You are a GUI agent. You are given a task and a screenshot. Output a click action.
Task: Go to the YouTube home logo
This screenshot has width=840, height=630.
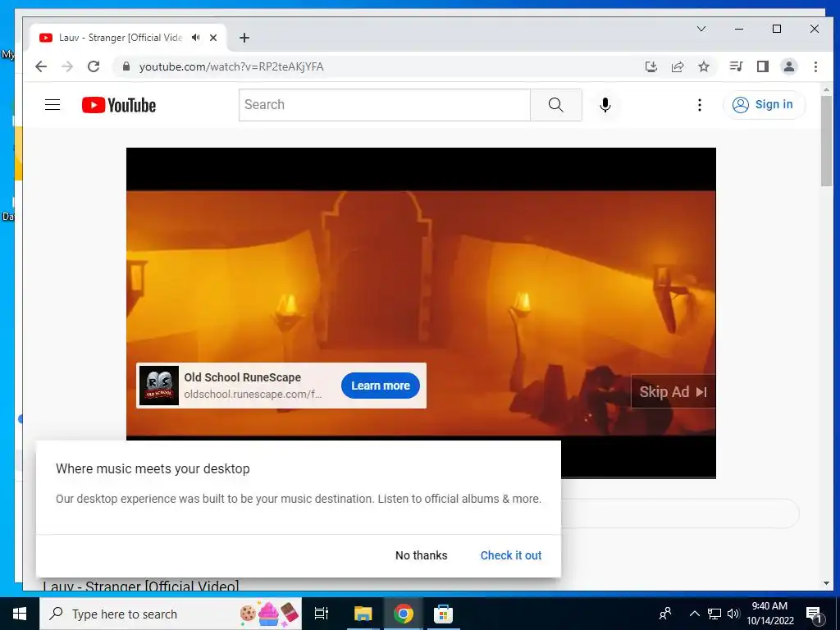[119, 105]
